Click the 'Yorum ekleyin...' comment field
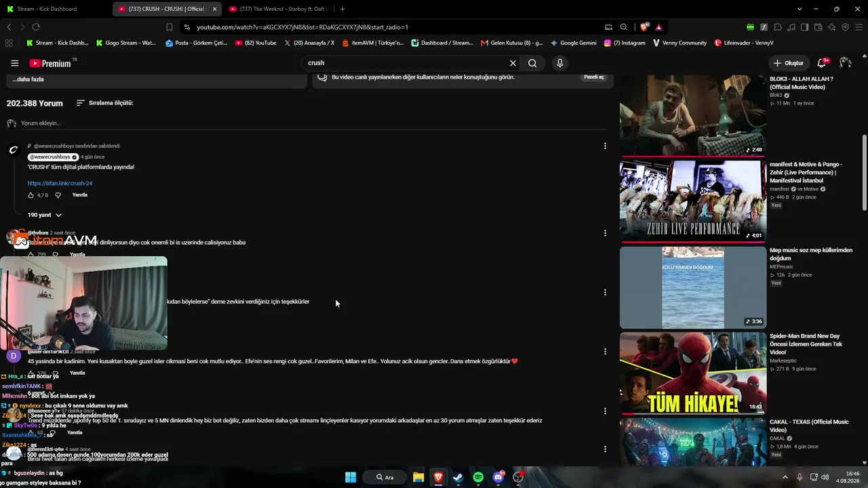The height and width of the screenshot is (488, 868). point(313,123)
